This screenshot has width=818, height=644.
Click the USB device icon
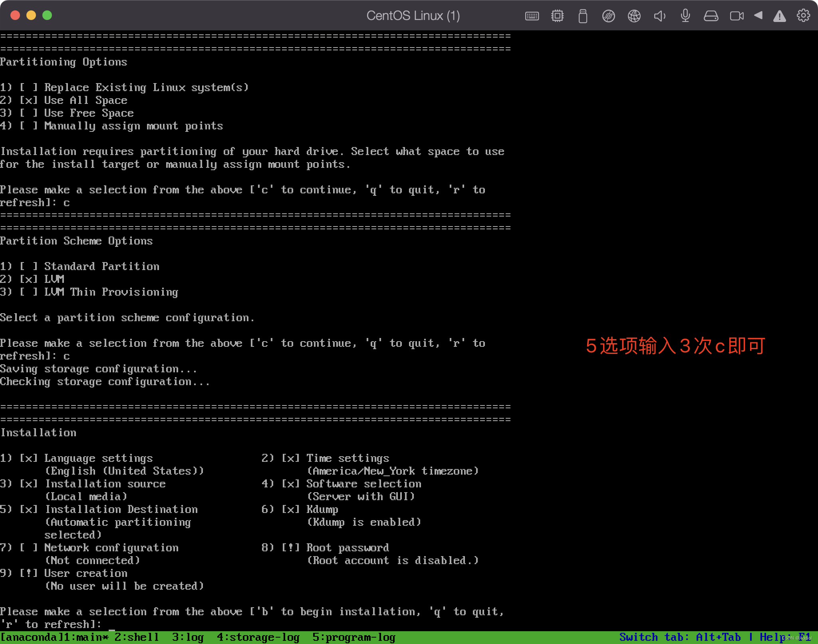coord(583,16)
